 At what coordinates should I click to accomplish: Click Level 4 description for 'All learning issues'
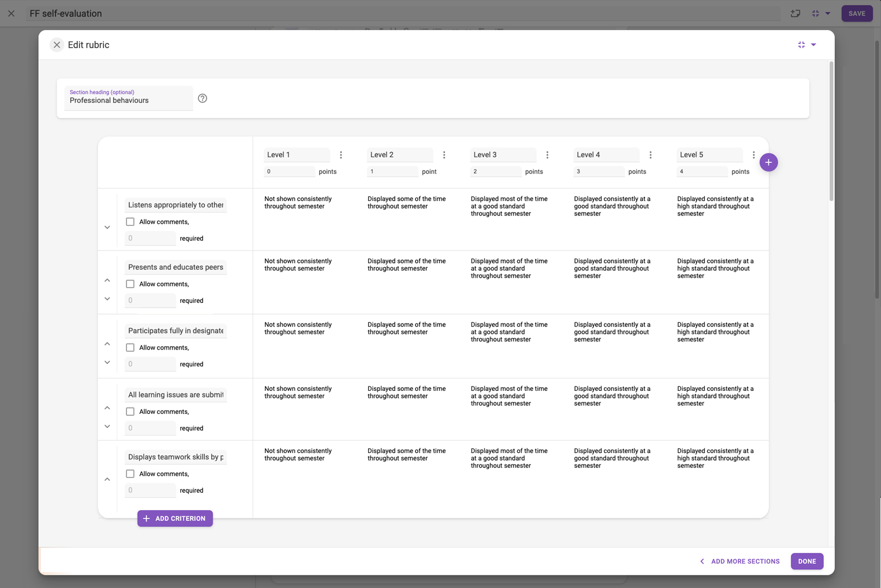point(612,396)
